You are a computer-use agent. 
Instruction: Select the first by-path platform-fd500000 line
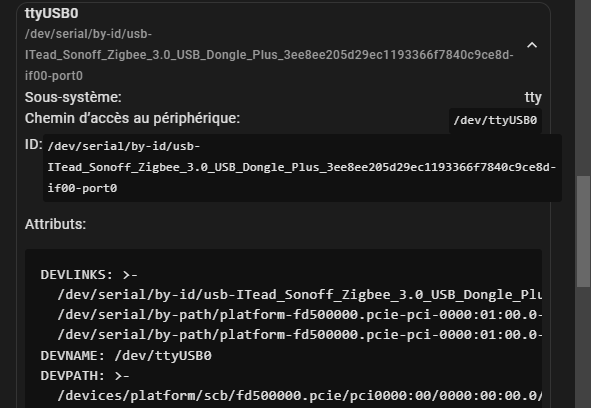(300, 314)
